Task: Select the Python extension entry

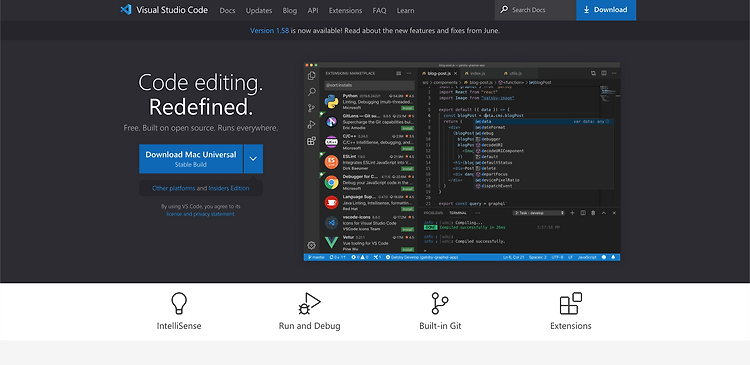Action: coord(369,101)
